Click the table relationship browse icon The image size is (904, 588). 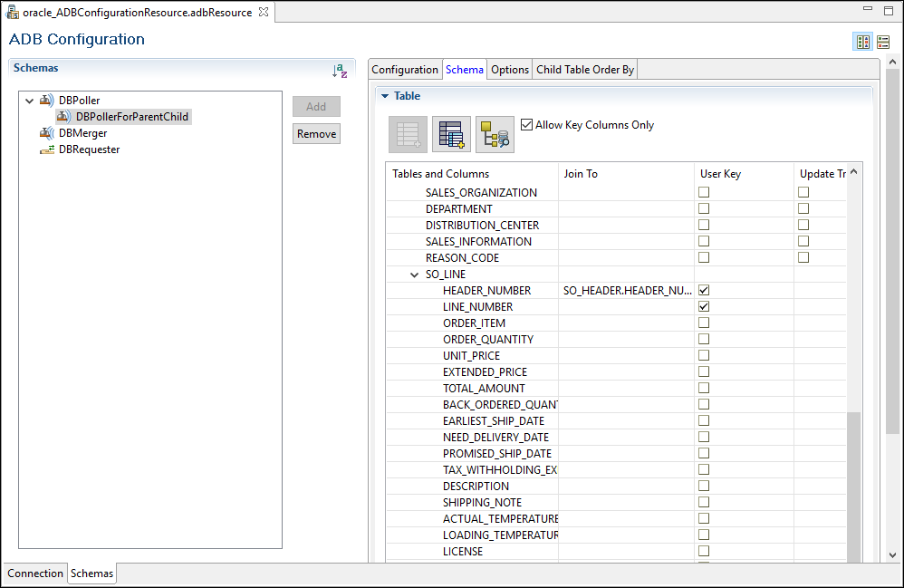pyautogui.click(x=495, y=134)
